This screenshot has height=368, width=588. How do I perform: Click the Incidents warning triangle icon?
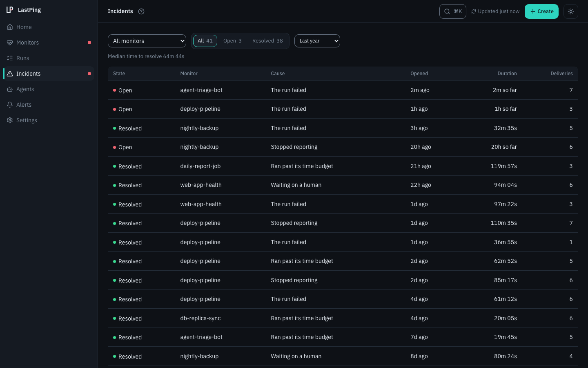point(10,74)
